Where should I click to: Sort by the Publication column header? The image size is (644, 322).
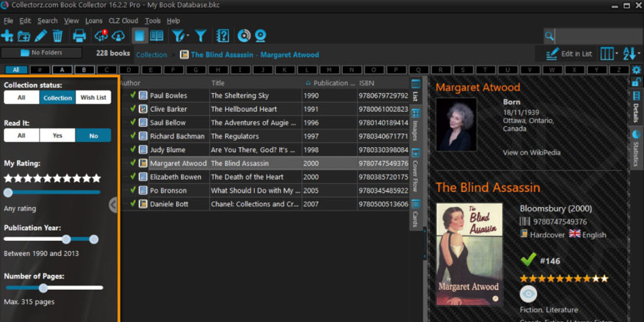pyautogui.click(x=330, y=82)
